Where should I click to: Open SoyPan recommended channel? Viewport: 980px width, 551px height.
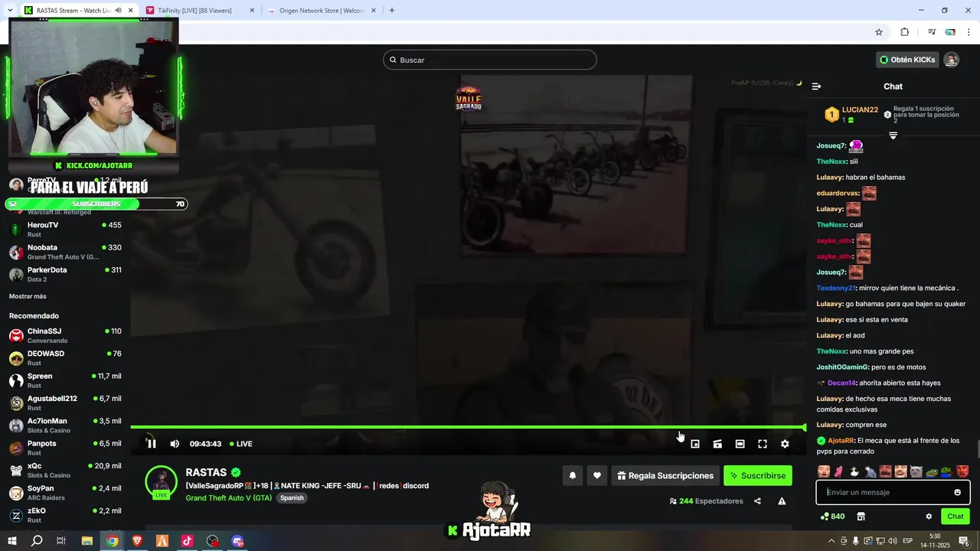point(65,492)
